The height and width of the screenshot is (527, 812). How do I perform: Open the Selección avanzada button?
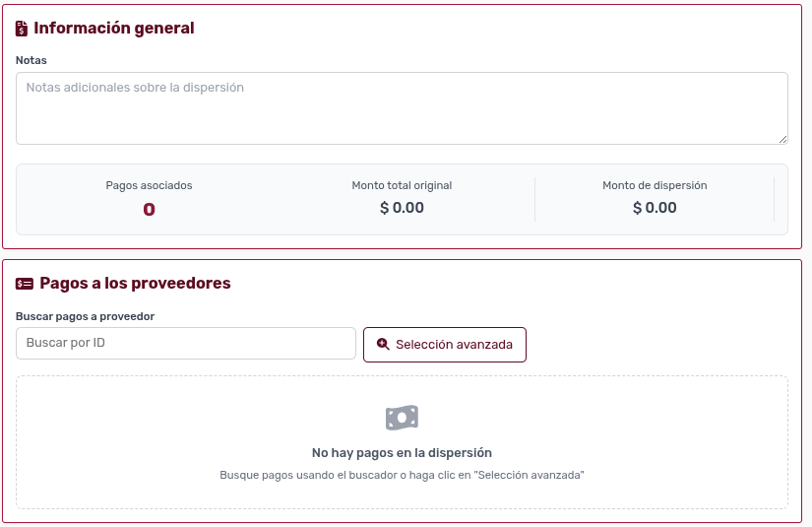[445, 345]
